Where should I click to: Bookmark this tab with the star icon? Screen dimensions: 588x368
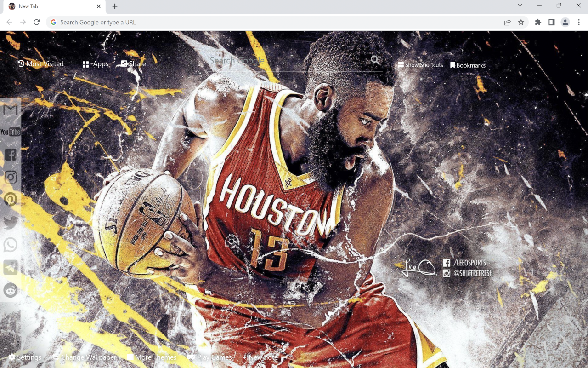[521, 22]
